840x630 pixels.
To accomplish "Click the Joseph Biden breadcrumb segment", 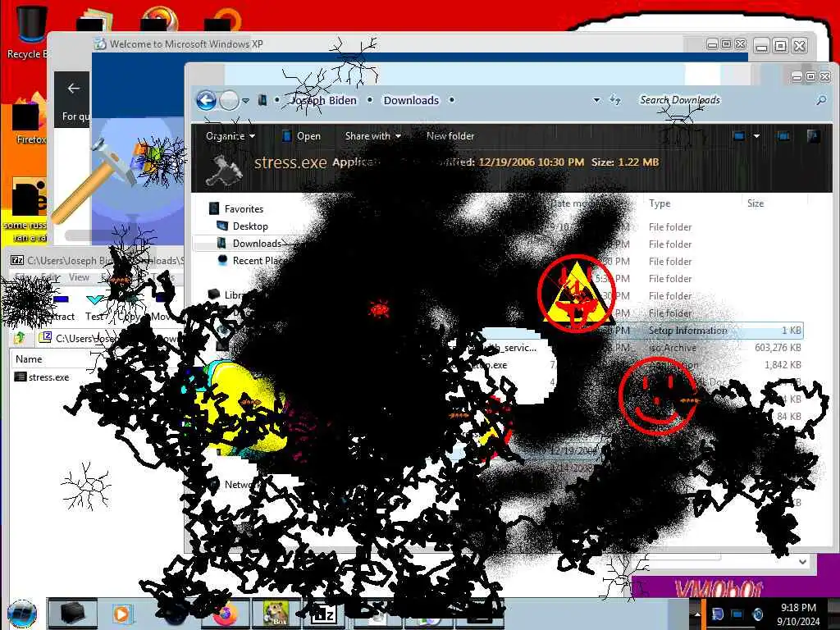I will coord(323,100).
